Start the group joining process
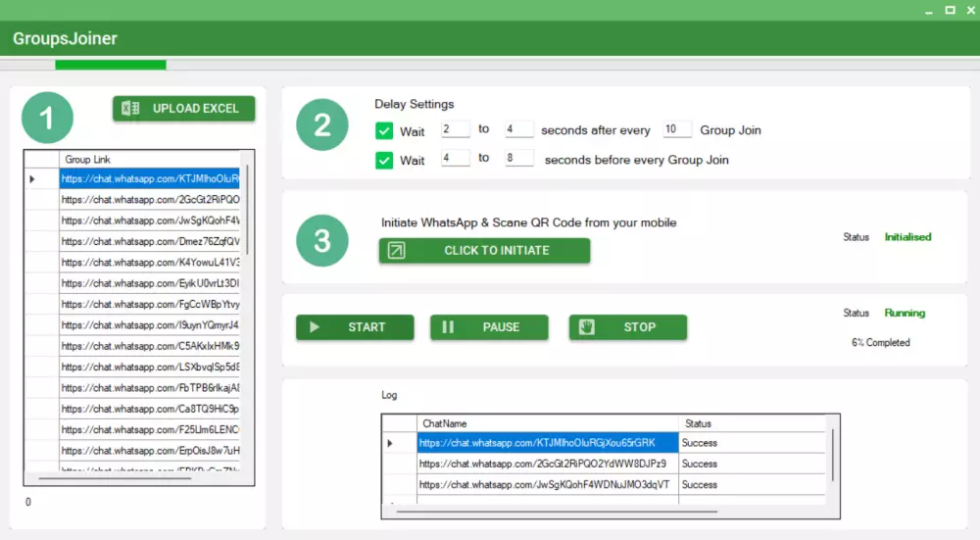 pyautogui.click(x=355, y=327)
